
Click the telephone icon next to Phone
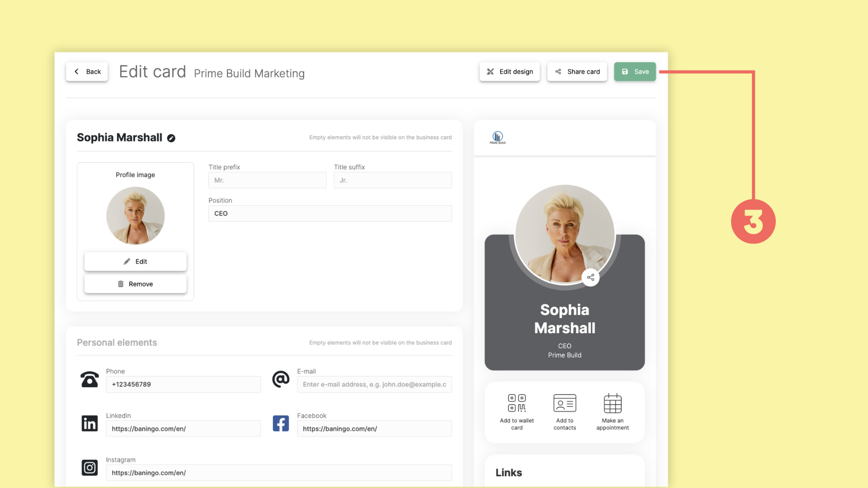(x=90, y=380)
